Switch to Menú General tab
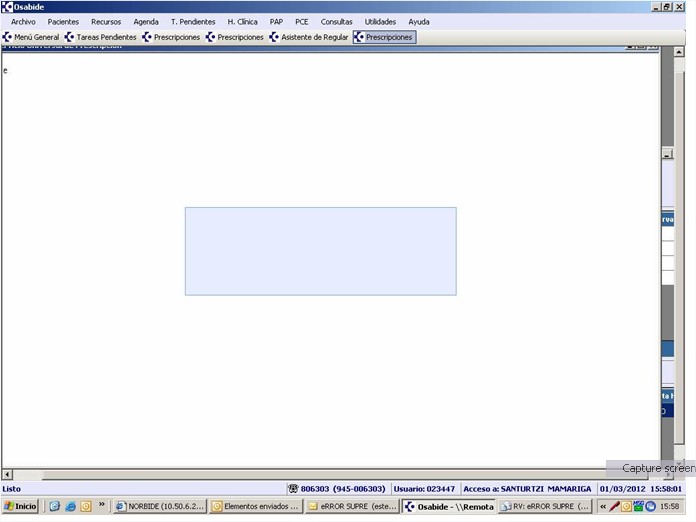 coord(31,37)
